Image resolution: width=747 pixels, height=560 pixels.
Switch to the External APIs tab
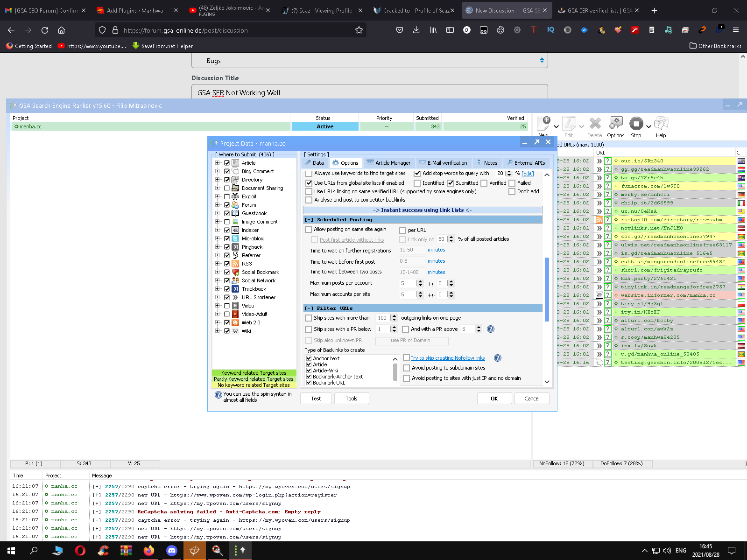pos(526,163)
